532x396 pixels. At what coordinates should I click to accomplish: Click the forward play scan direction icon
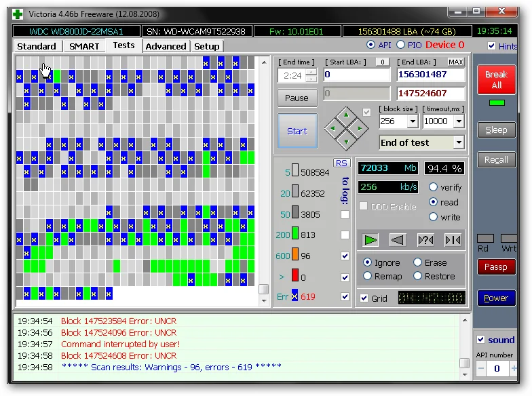[370, 239]
